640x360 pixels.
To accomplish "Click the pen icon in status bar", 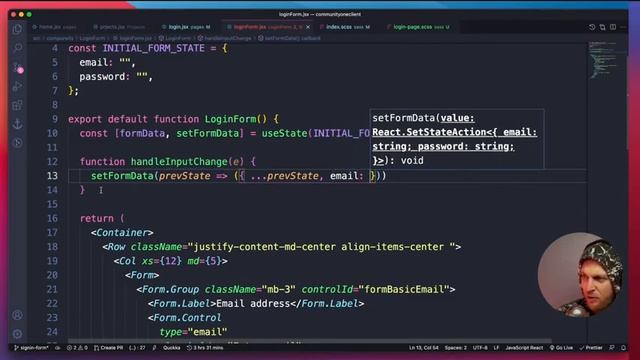I will [154, 348].
